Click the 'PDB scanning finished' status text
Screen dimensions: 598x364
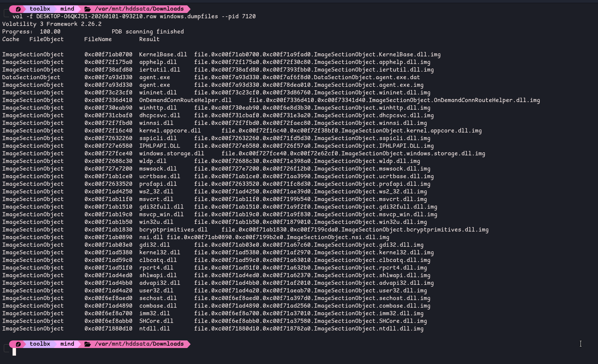coord(148,32)
